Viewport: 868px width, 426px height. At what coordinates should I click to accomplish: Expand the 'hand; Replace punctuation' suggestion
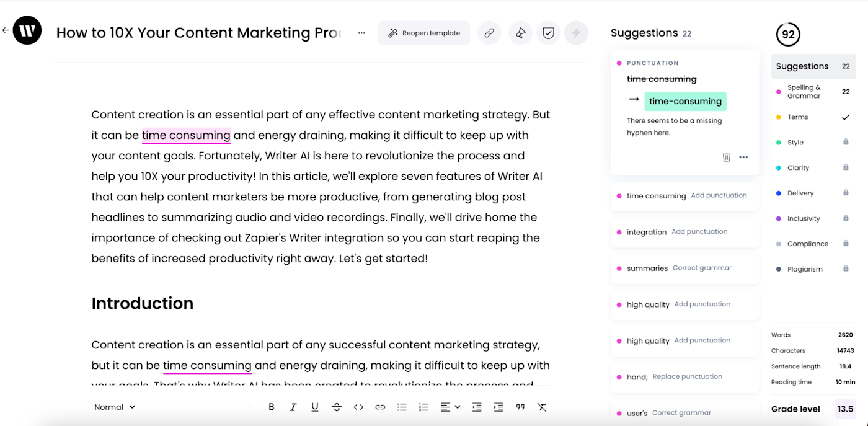tap(684, 377)
